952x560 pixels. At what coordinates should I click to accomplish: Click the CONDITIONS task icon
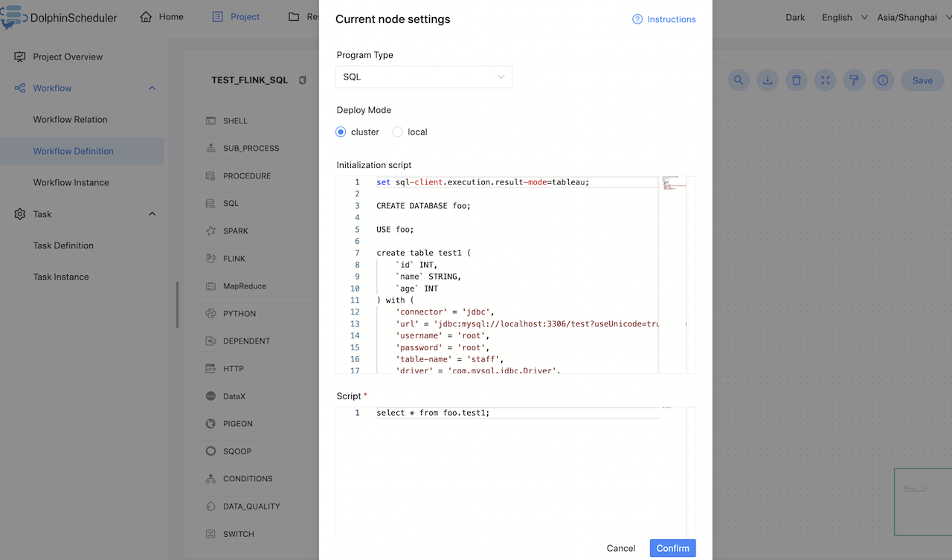click(210, 478)
